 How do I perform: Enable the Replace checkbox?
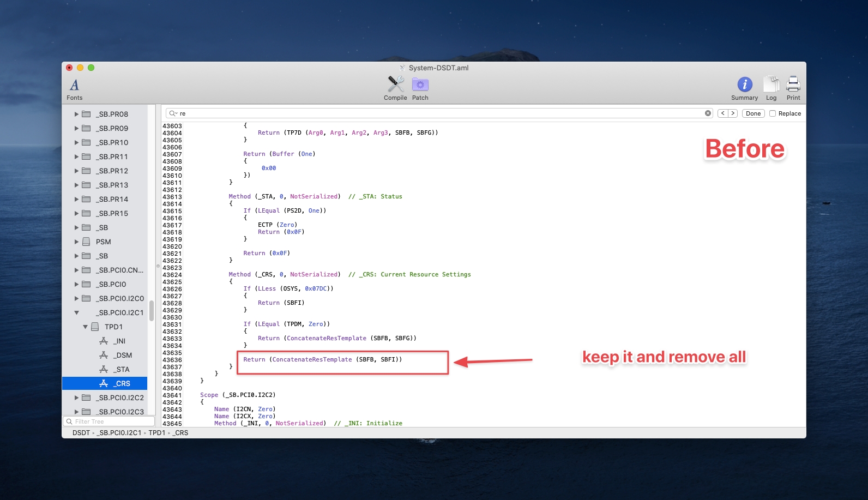[x=773, y=113]
